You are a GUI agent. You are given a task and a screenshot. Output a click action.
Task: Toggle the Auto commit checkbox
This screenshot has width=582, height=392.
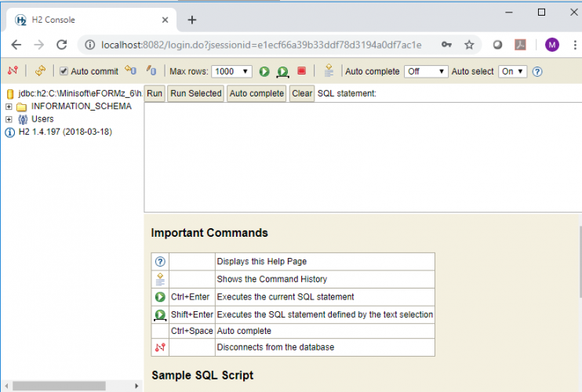click(64, 71)
